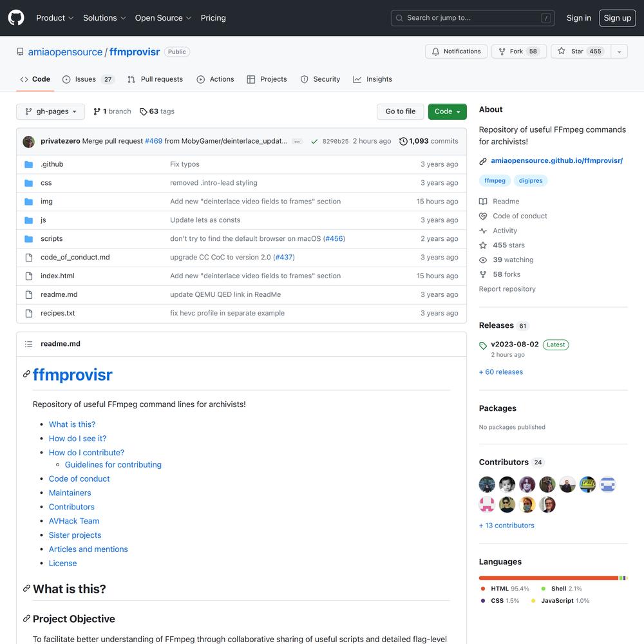Open the Actions tab

[x=215, y=79]
